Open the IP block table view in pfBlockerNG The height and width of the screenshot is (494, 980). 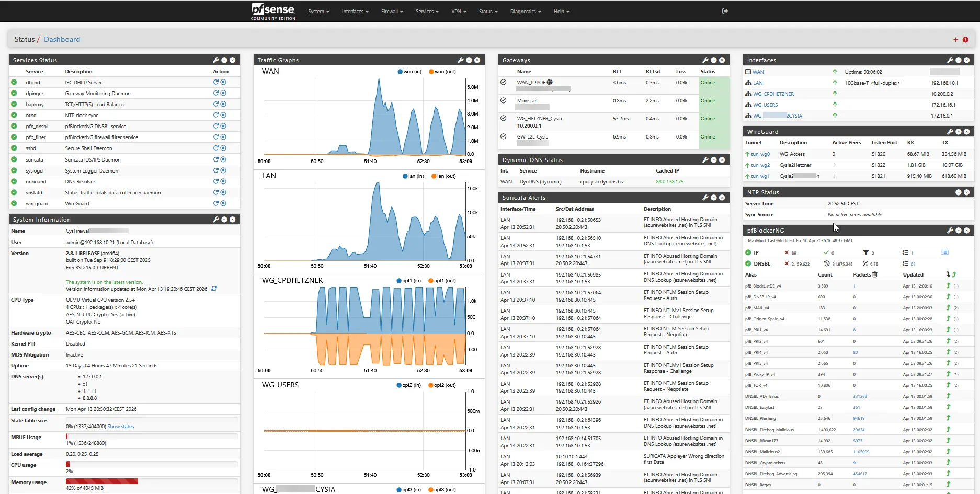[x=947, y=252]
